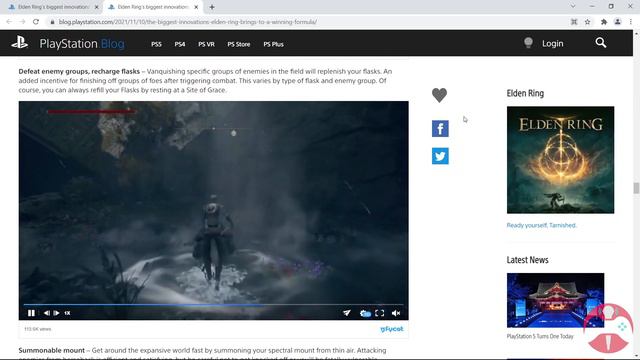Viewport: 640px width, 360px height.
Task: Change the 1x playback speed
Action: [x=67, y=313]
